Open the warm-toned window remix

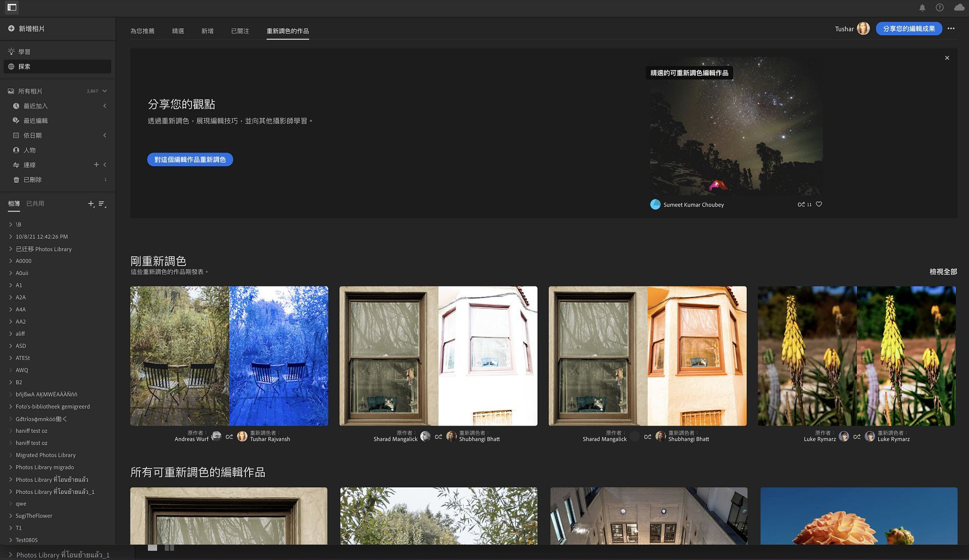click(x=648, y=356)
